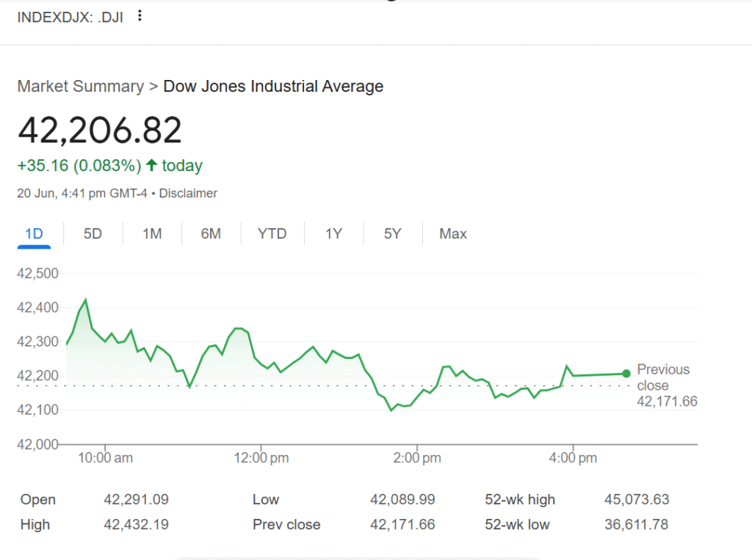Click the 52-wk low value 36,611.78
The width and height of the screenshot is (752, 560).
point(637,525)
